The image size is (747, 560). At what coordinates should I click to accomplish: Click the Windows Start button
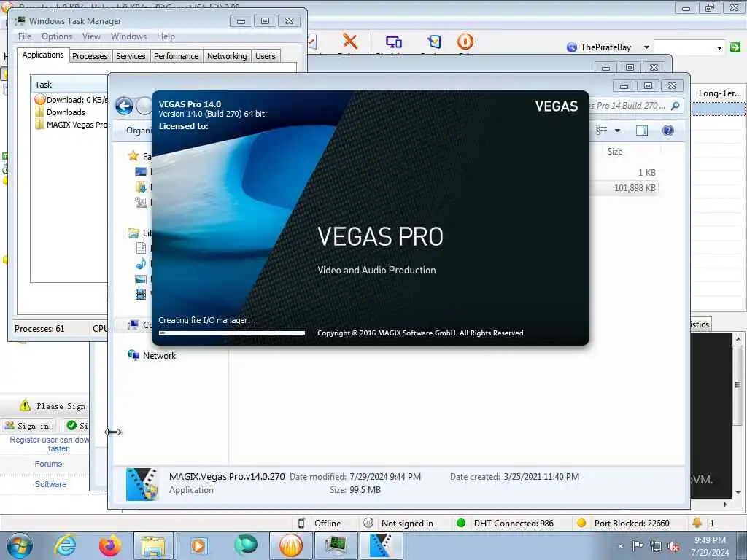click(20, 545)
